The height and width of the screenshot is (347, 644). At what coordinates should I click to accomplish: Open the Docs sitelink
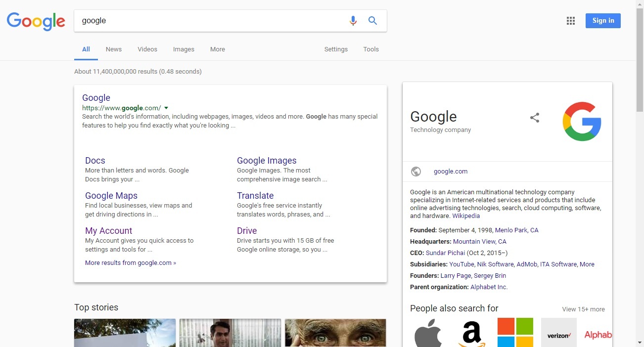coord(95,161)
